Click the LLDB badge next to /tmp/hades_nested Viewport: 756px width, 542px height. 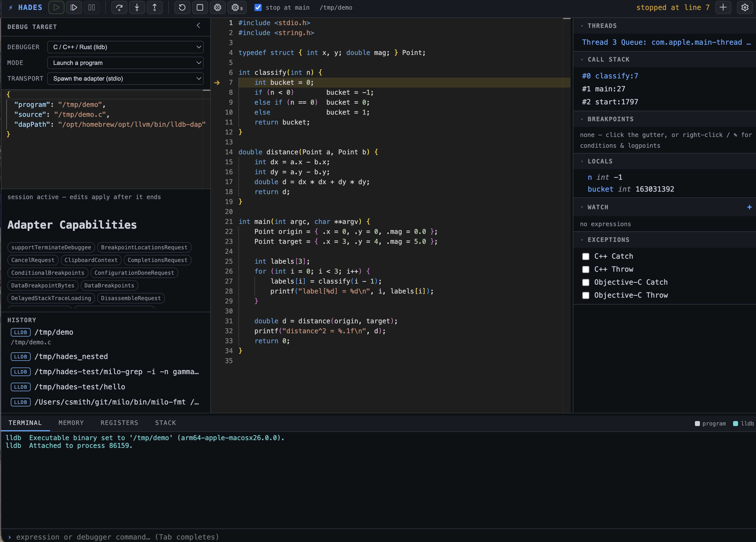21,356
